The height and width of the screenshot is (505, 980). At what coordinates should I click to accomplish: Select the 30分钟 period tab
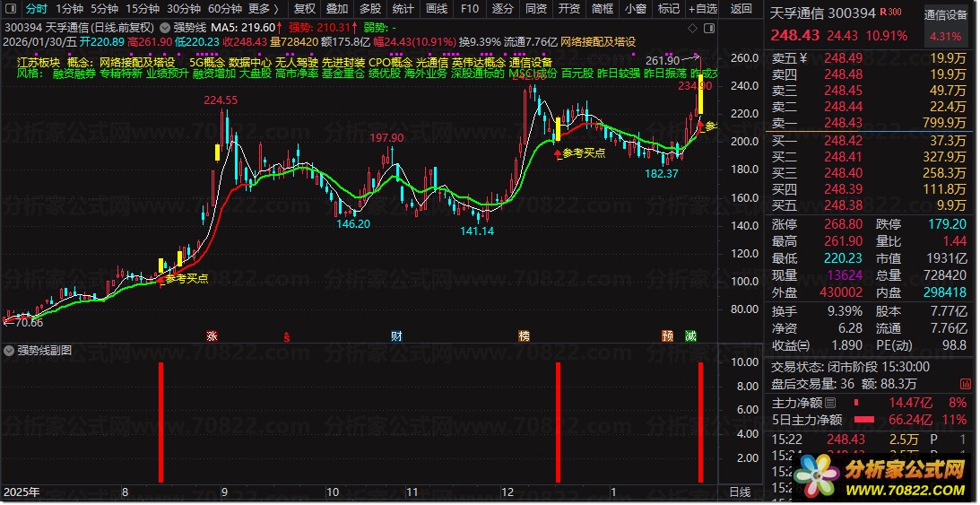click(x=183, y=9)
